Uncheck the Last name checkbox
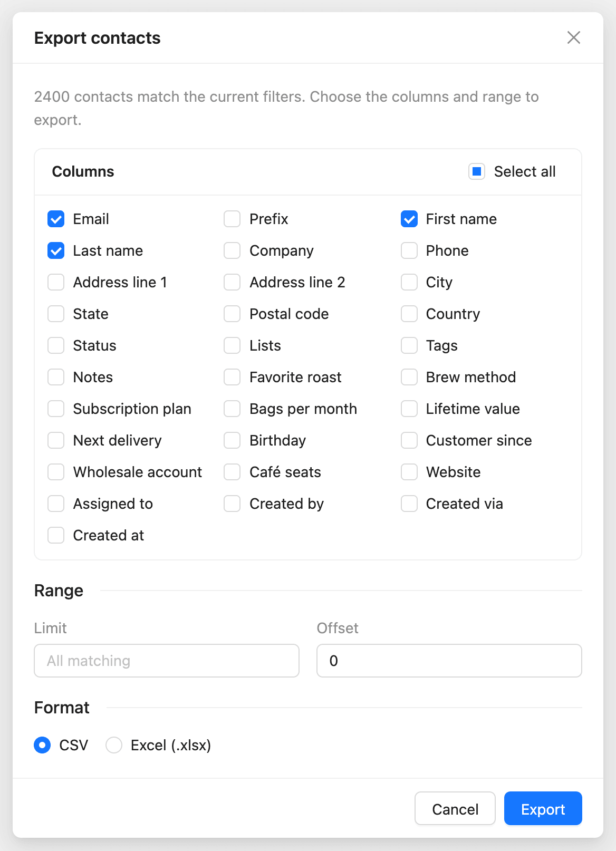The width and height of the screenshot is (616, 851). click(56, 250)
